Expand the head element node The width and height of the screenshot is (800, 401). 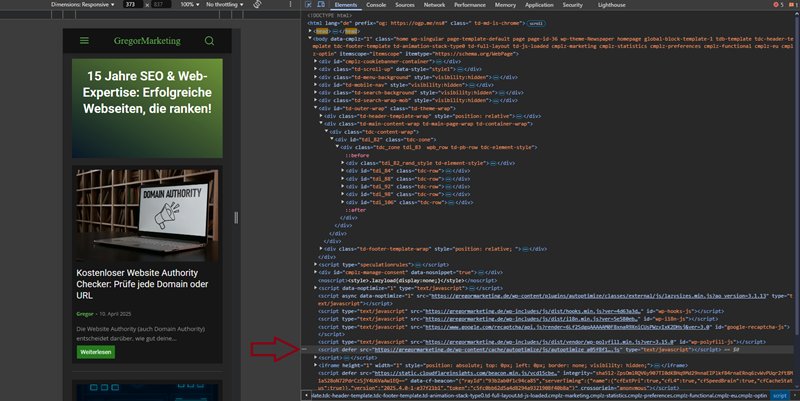[x=310, y=31]
